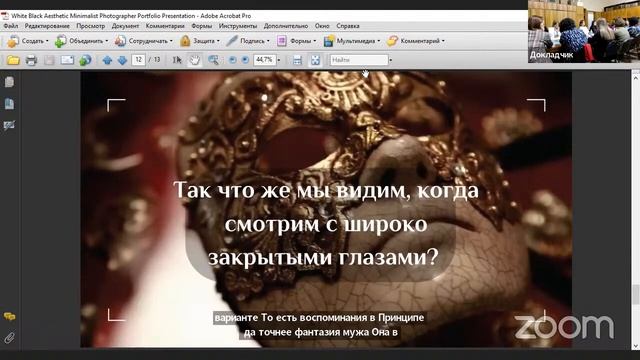Go to next page with down arrow
Viewport: 640px width, 360px height.
coord(122,60)
